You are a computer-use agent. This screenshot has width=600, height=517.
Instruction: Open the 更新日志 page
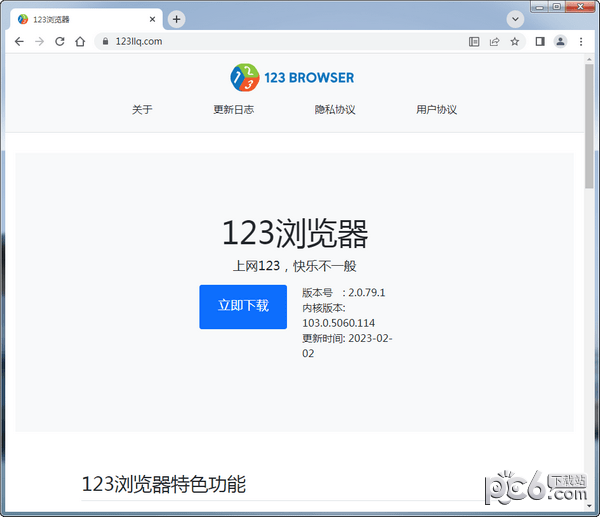tap(233, 109)
